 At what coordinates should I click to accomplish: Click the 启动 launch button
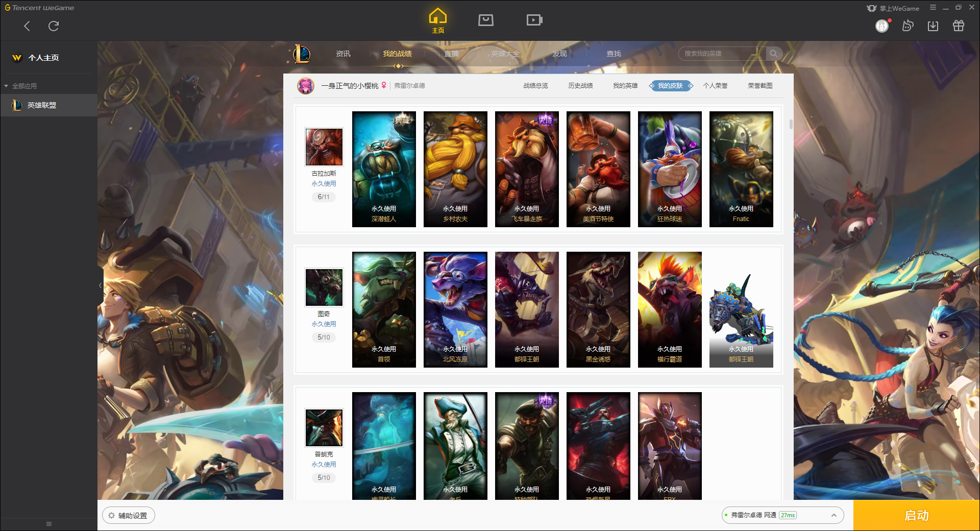coord(916,515)
